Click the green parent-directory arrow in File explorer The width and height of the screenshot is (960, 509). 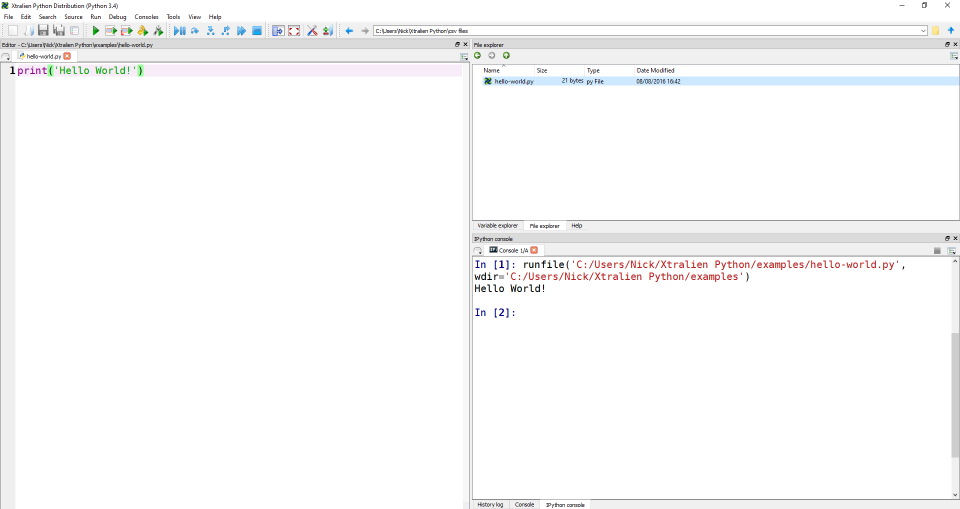pos(506,56)
